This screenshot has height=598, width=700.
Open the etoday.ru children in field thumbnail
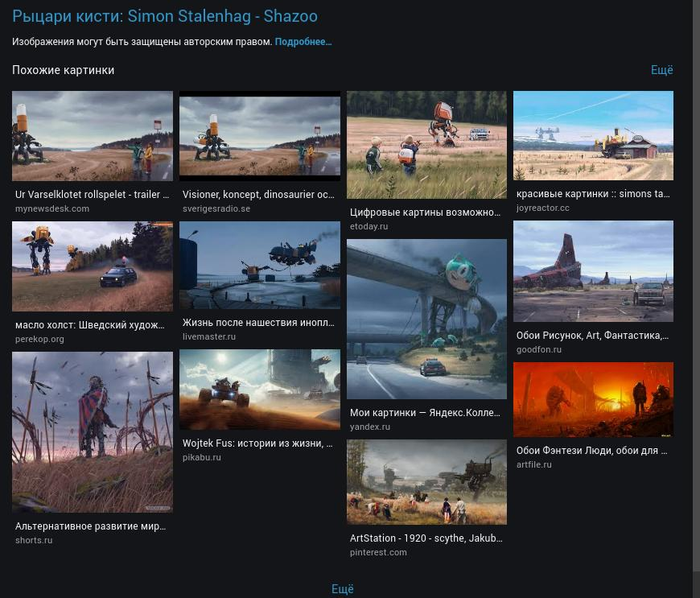pos(426,145)
